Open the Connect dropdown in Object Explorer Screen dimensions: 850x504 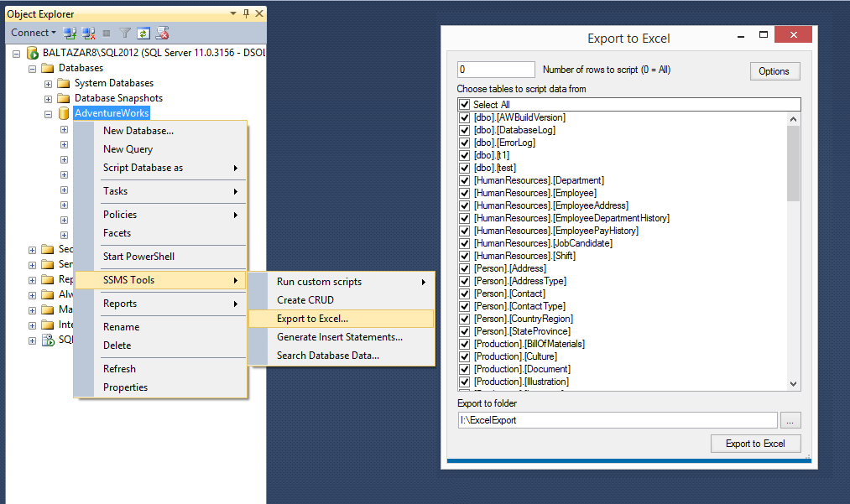pyautogui.click(x=34, y=33)
